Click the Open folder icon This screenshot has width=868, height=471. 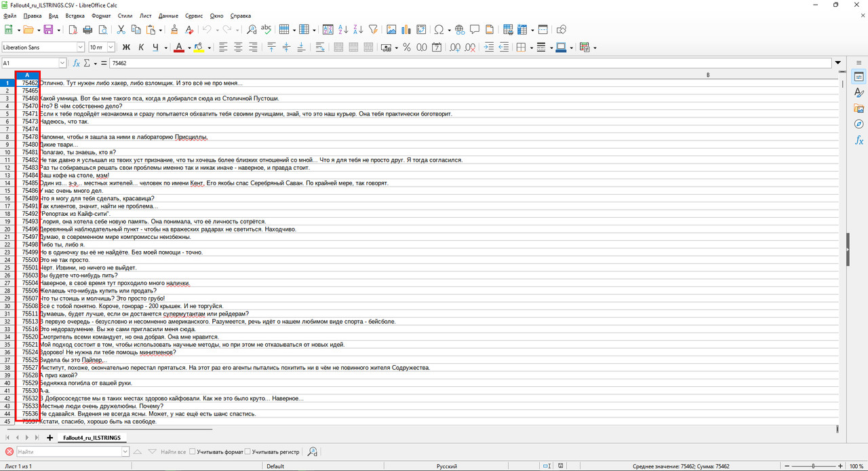(28, 30)
